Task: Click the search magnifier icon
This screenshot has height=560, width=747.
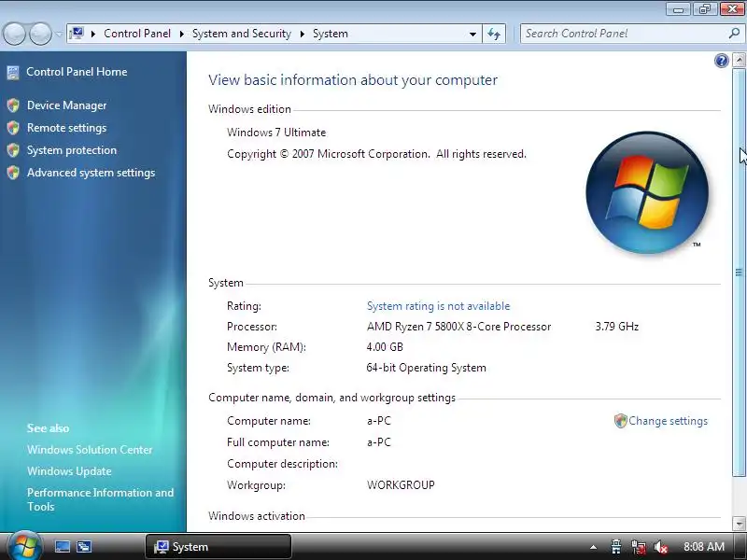Action: pos(734,34)
